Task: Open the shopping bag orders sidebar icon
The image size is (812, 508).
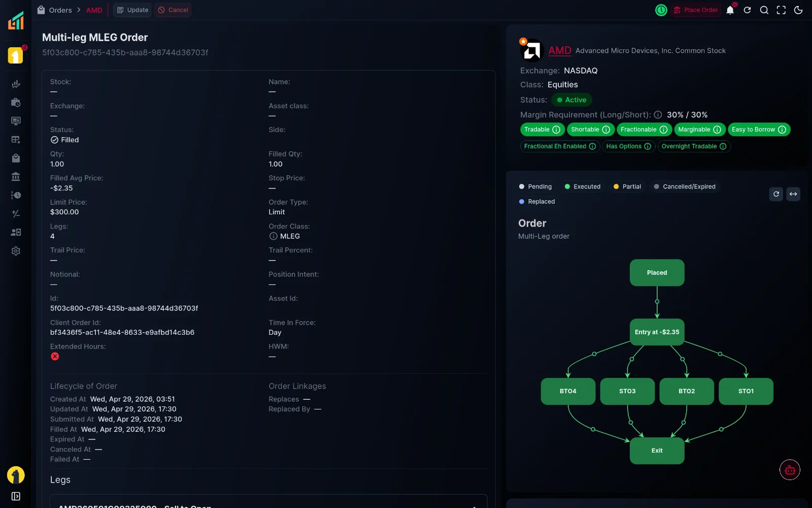Action: tap(16, 158)
